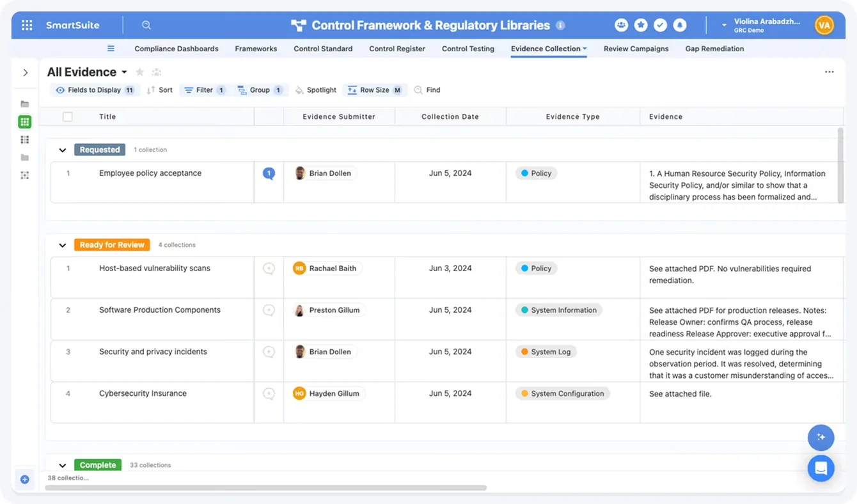Click System Log tag on incidents row
The width and height of the screenshot is (857, 504).
pos(546,352)
